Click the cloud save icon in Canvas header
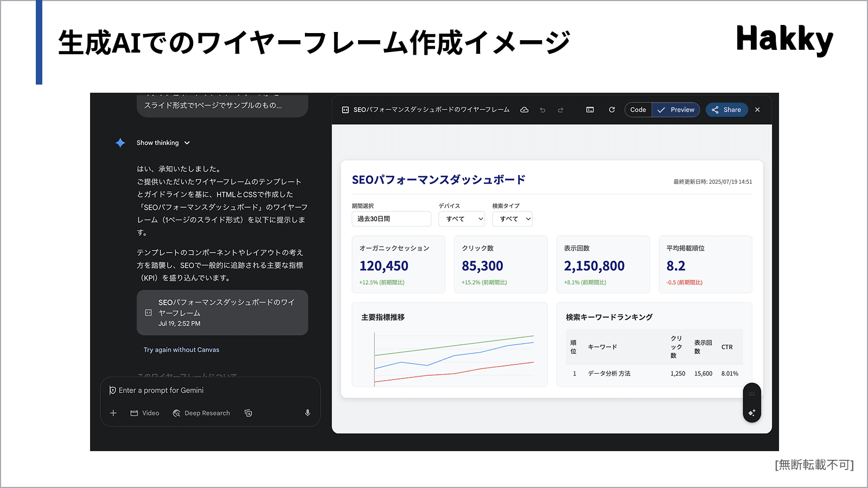Screen dimensions: 868x488 coord(524,110)
